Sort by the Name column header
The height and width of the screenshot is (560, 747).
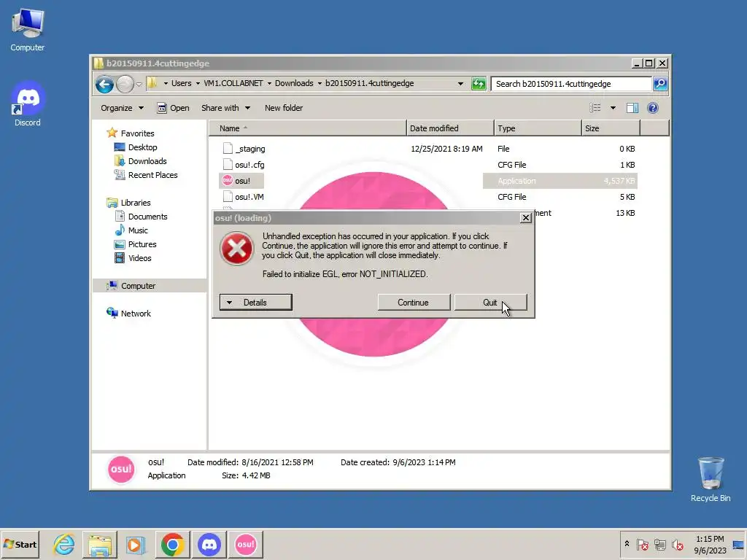[x=308, y=128]
